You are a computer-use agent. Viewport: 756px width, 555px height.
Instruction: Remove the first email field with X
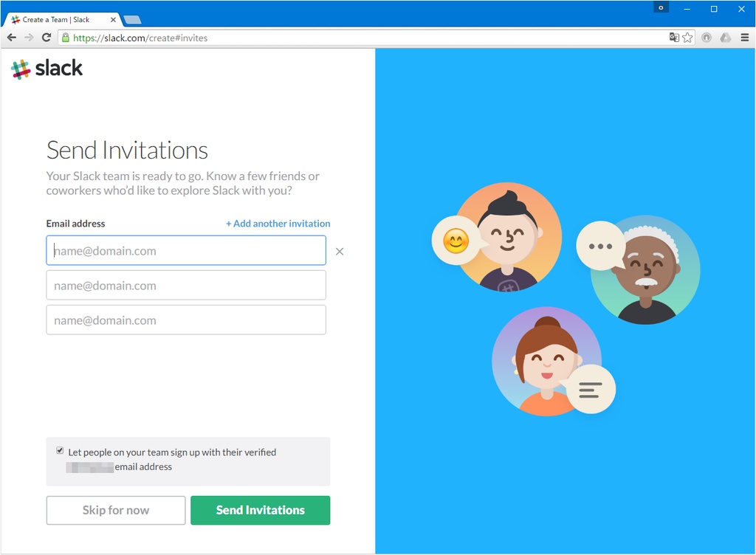[x=340, y=252]
